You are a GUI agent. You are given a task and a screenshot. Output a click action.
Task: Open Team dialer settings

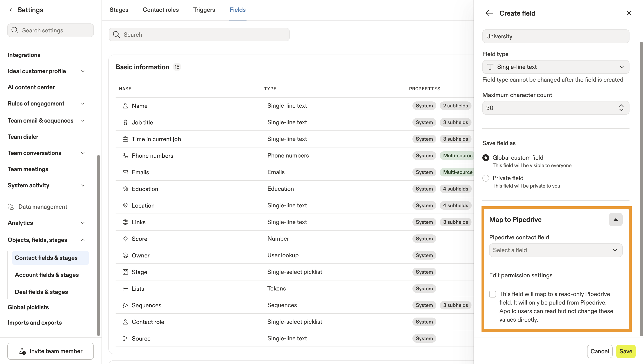(23, 137)
